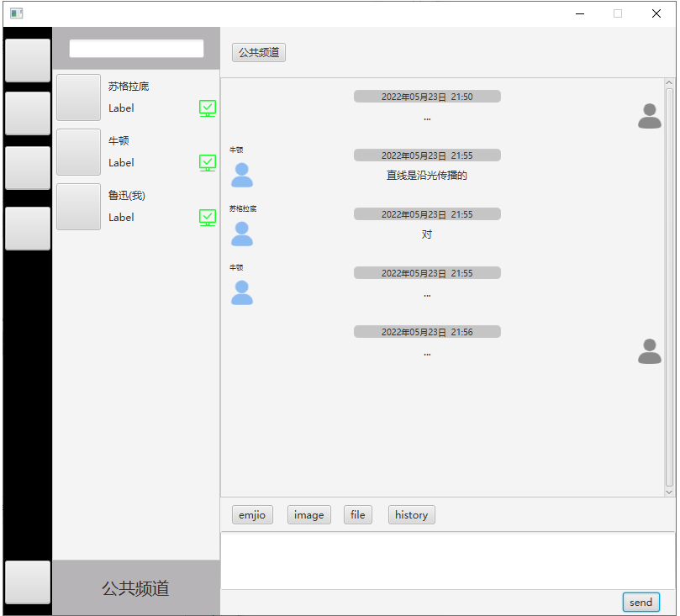Image resolution: width=680 pixels, height=616 pixels.
Task: Click the second icon in the black sidebar
Action: (x=27, y=113)
